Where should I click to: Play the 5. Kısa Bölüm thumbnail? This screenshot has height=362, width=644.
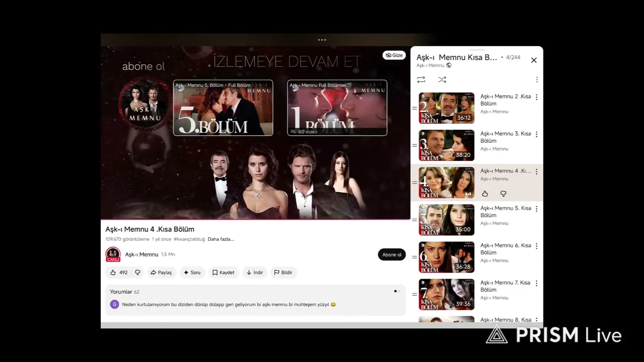tap(446, 220)
